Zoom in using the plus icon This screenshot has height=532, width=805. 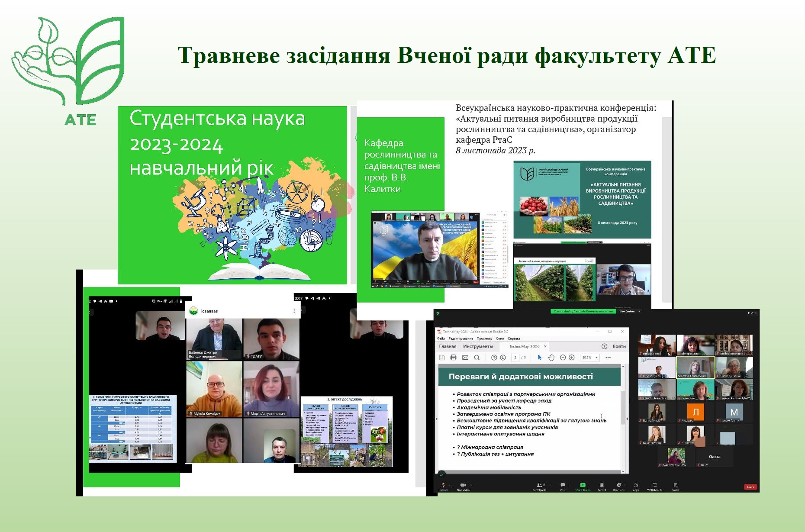point(572,358)
